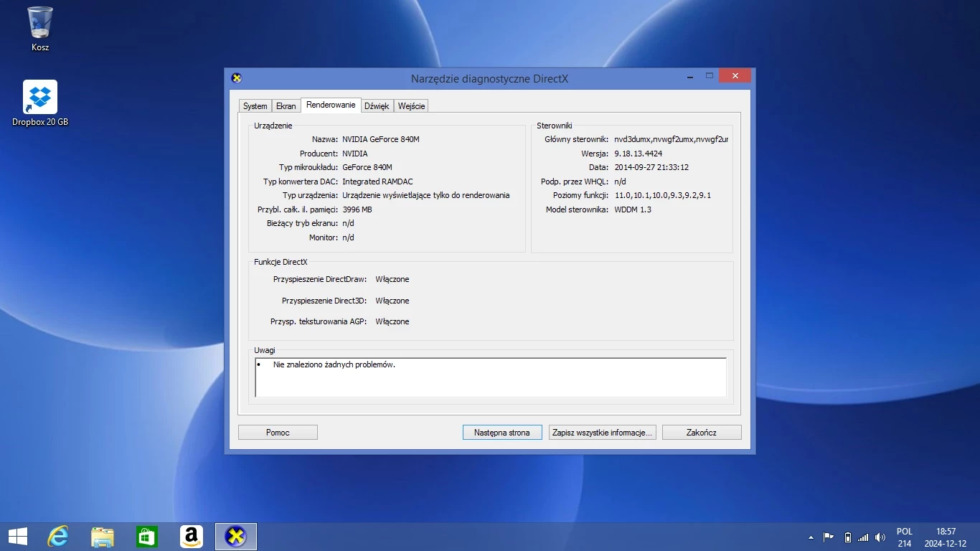Click the DirectDraw acceleration Włączone value

392,279
